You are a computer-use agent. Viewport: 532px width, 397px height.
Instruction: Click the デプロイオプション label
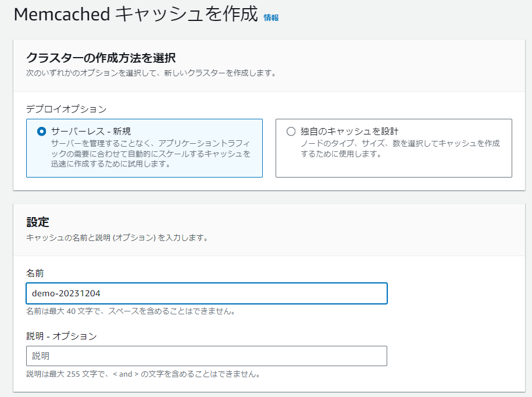pyautogui.click(x=66, y=109)
